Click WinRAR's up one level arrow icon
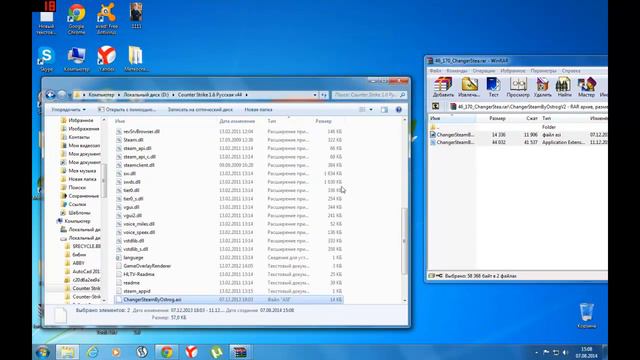 point(436,106)
